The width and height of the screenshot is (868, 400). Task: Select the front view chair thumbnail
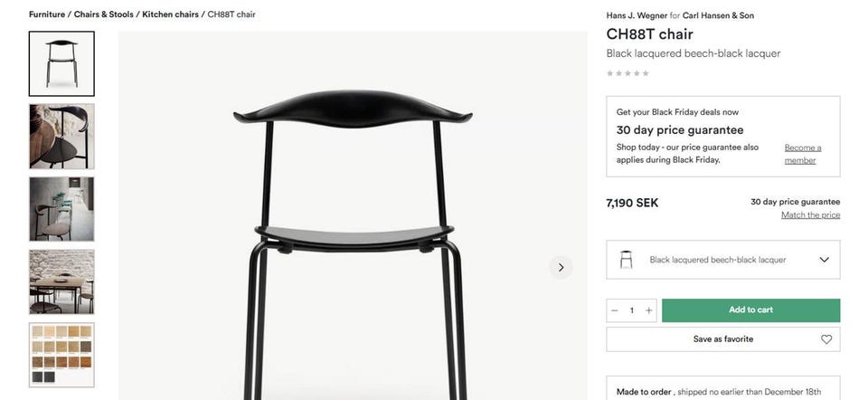pyautogui.click(x=61, y=63)
